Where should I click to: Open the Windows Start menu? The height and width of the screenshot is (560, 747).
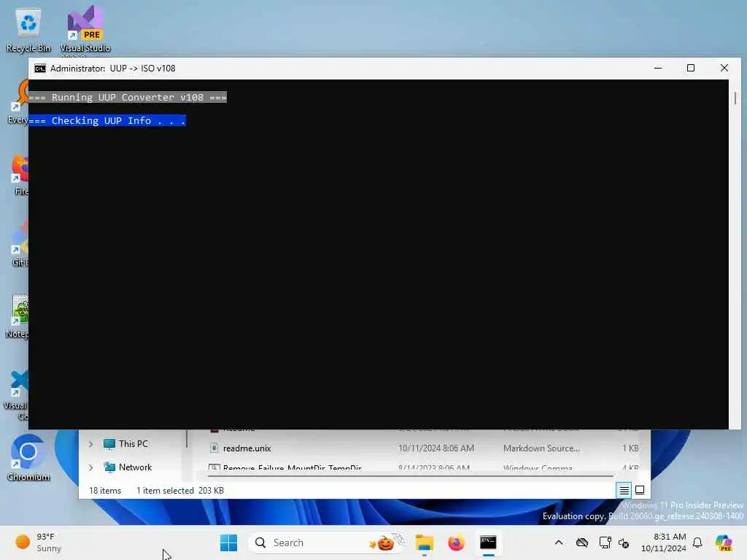[x=228, y=542]
